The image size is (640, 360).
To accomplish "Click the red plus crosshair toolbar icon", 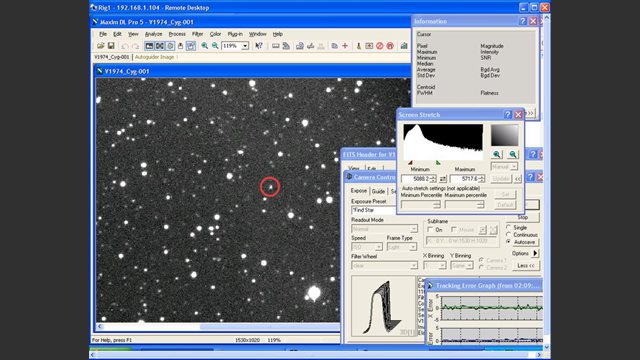I will pyautogui.click(x=345, y=46).
